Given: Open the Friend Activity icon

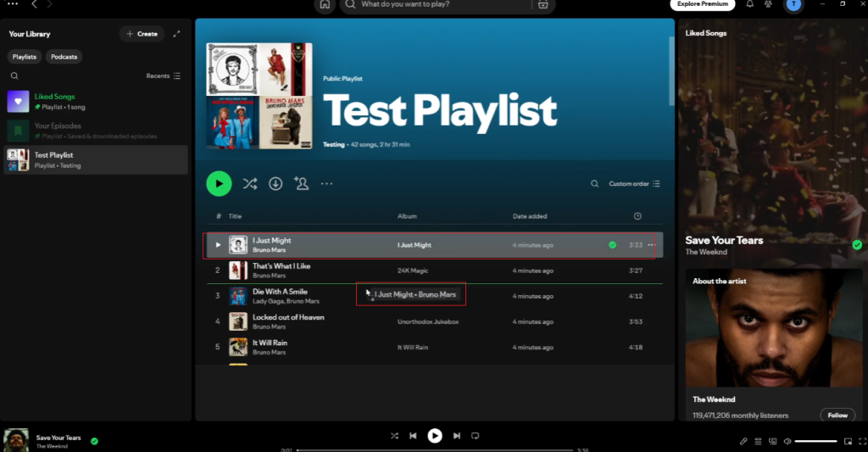Looking at the screenshot, I should pos(768,4).
